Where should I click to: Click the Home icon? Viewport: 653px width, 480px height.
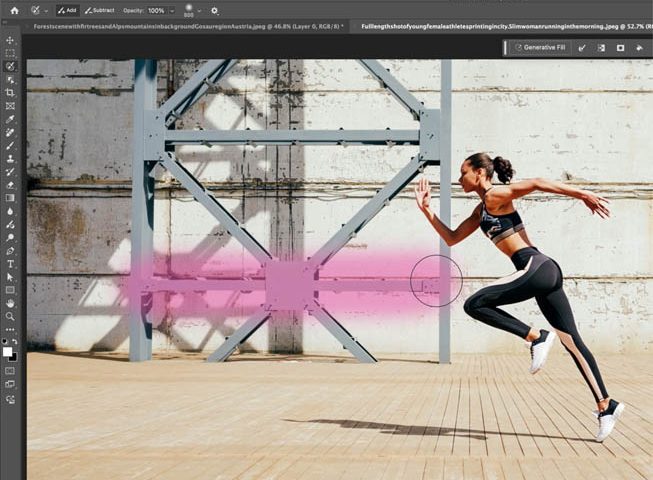(x=14, y=10)
